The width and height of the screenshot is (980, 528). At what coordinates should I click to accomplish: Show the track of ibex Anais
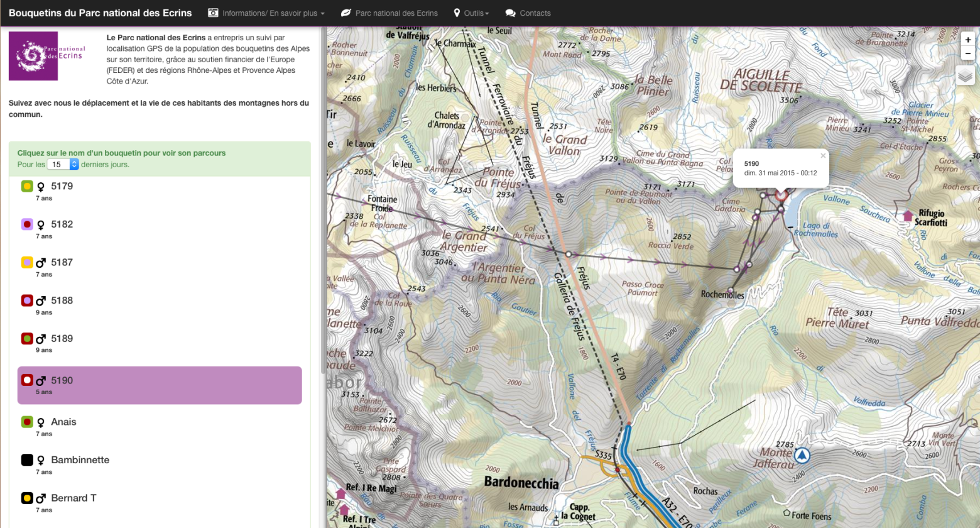(63, 422)
